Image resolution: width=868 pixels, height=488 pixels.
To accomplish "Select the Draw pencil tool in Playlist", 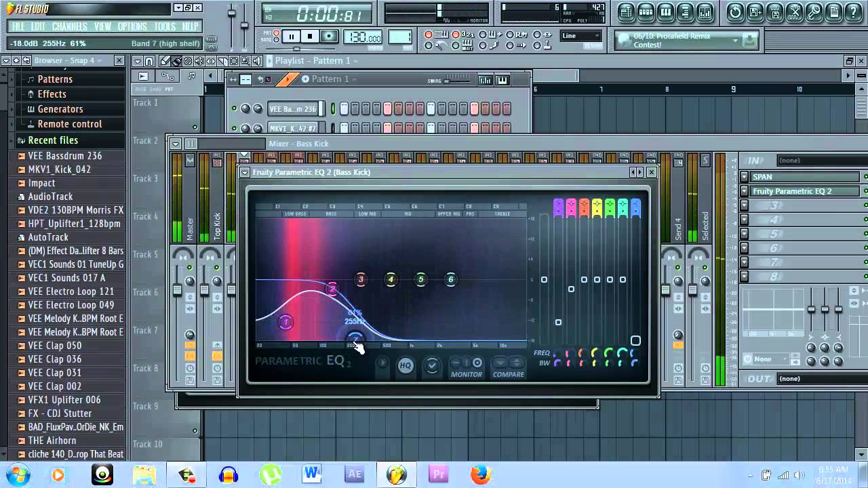I will tap(165, 61).
